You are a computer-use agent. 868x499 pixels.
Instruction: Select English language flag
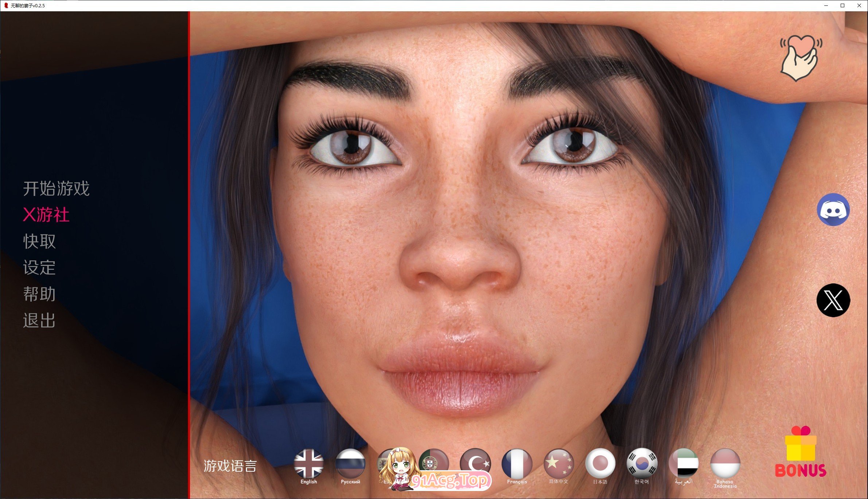coord(309,464)
